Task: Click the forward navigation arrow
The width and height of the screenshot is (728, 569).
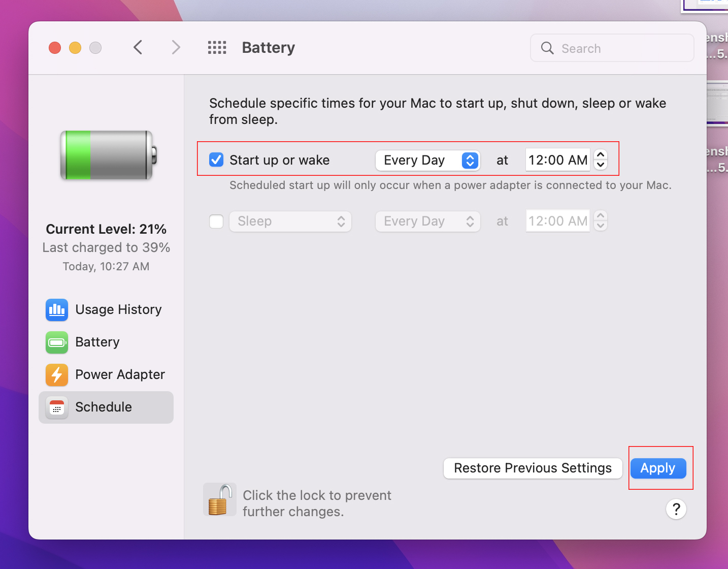Action: pos(176,47)
